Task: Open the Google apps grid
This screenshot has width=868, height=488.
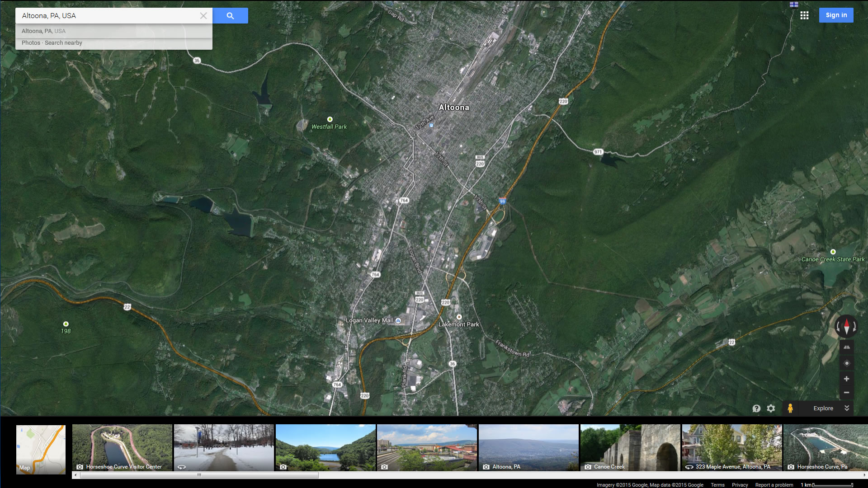Action: pyautogui.click(x=804, y=15)
